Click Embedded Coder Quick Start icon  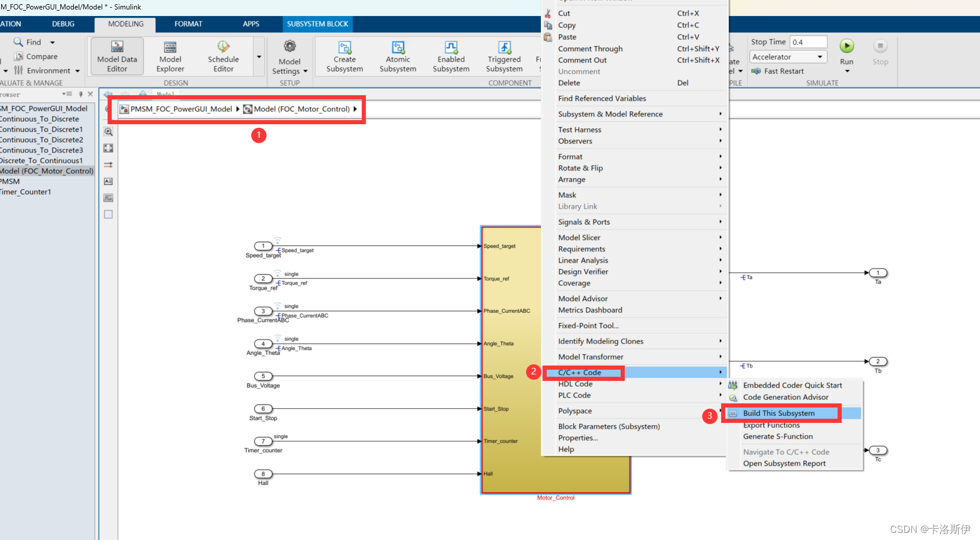tap(733, 385)
